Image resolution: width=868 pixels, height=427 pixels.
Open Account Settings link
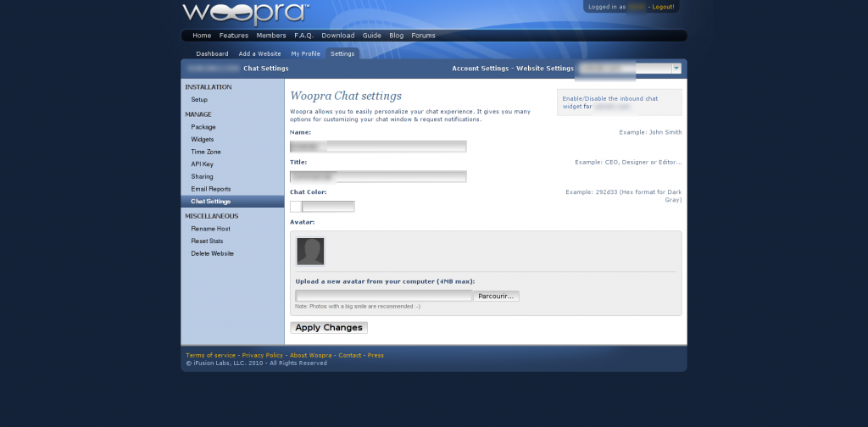click(x=481, y=69)
